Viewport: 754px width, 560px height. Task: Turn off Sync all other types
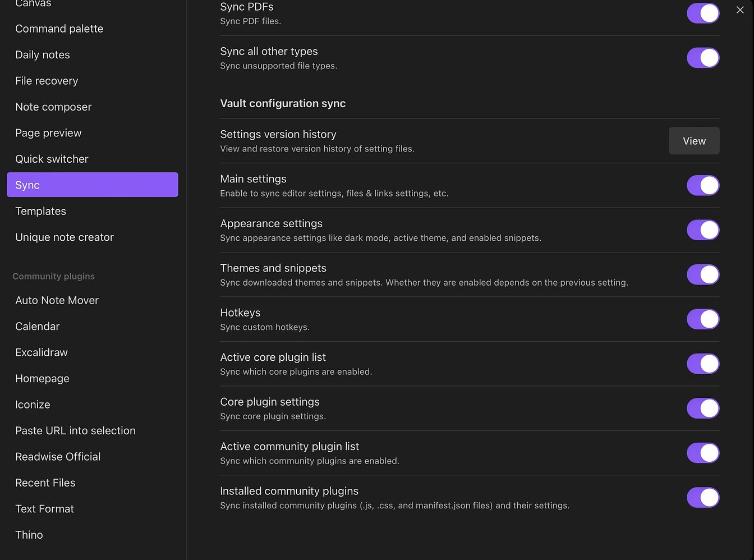pos(703,57)
